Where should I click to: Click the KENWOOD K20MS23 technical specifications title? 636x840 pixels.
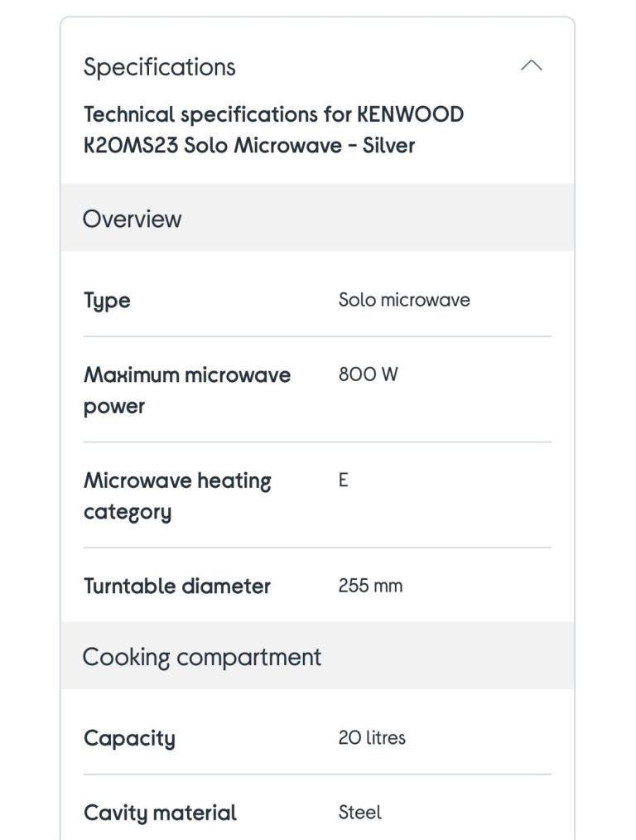point(273,129)
